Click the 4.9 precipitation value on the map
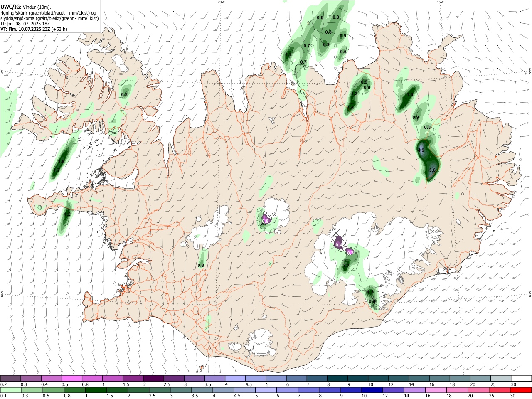 (x=421, y=150)
